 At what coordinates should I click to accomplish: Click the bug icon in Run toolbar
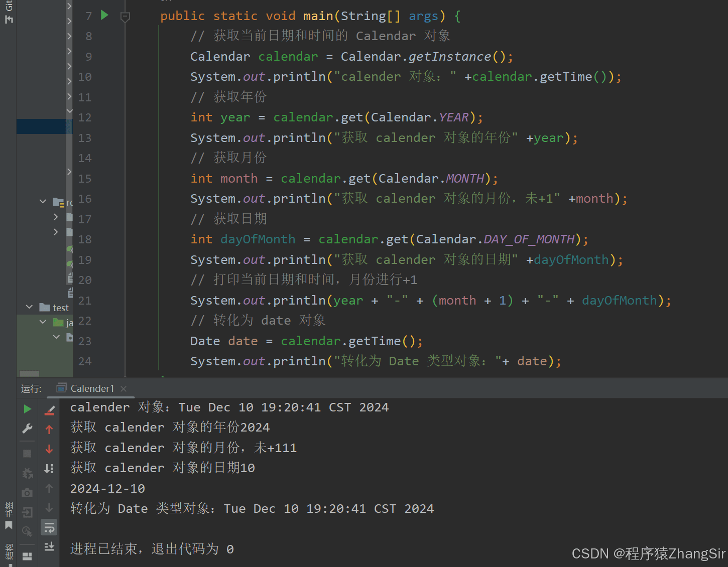(27, 473)
